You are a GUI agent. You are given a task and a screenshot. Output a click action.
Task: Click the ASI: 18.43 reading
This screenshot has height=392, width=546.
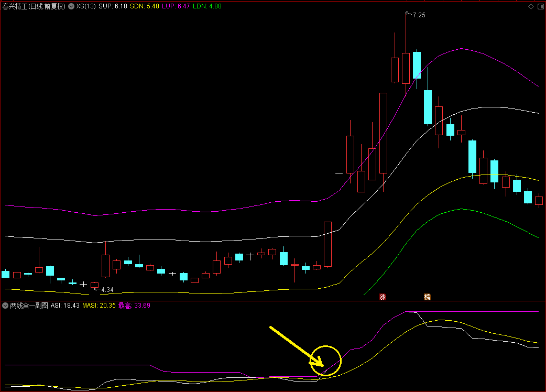tap(65, 306)
